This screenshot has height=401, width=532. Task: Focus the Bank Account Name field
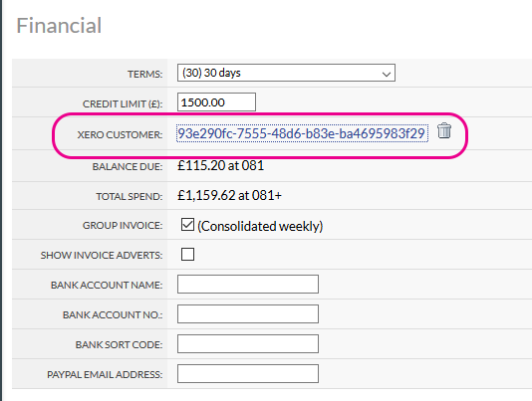[x=248, y=284]
